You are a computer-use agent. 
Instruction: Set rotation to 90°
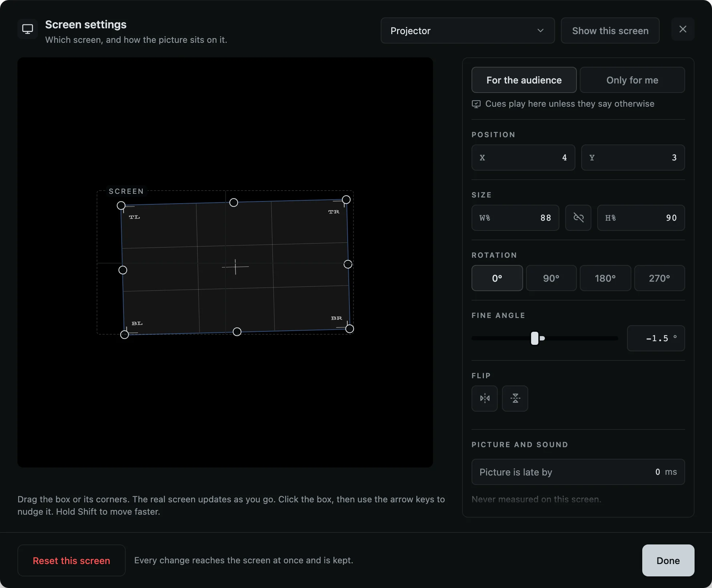coord(551,278)
